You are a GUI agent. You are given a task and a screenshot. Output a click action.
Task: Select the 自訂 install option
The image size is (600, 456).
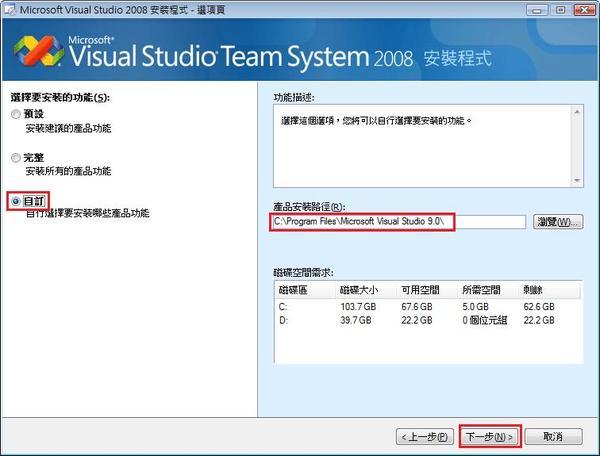point(16,201)
